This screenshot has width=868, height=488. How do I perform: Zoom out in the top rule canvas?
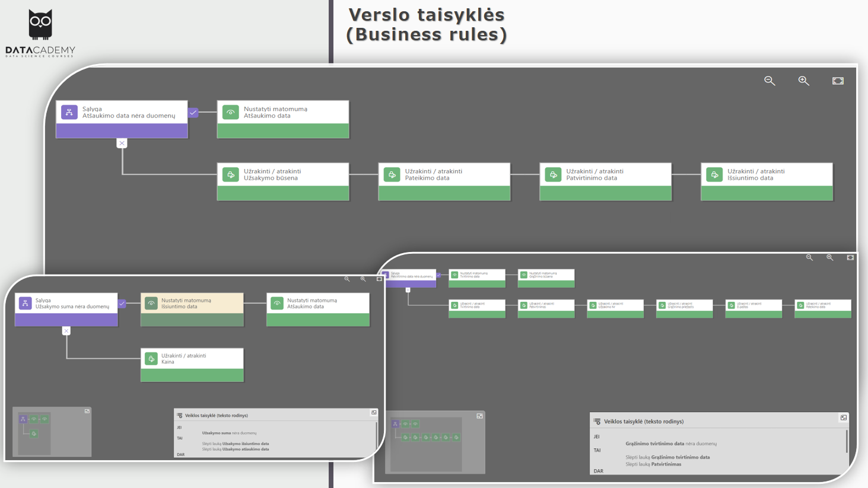coord(770,81)
